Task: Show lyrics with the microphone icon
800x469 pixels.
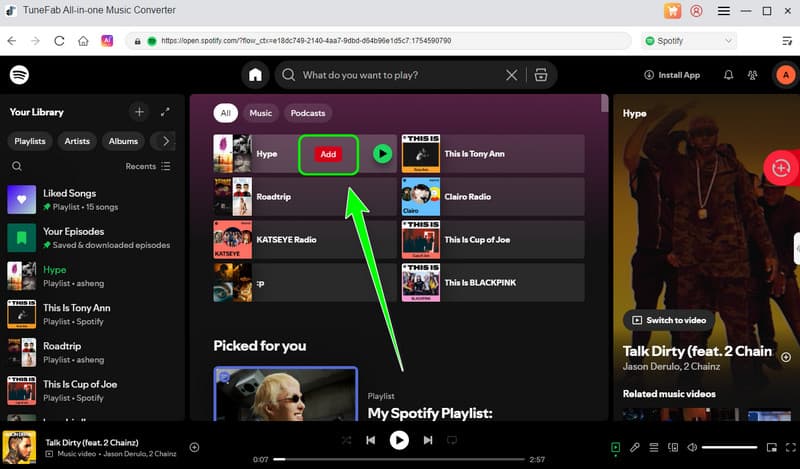Action: [635, 448]
